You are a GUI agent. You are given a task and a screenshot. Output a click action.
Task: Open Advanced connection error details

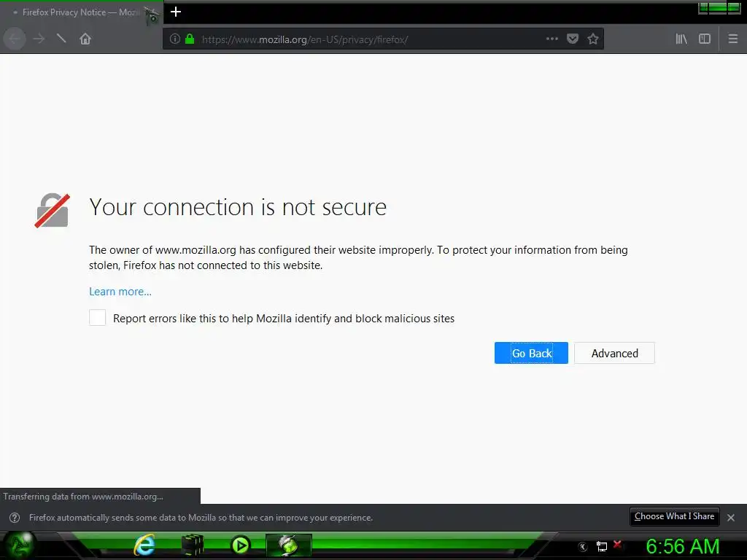tap(614, 353)
